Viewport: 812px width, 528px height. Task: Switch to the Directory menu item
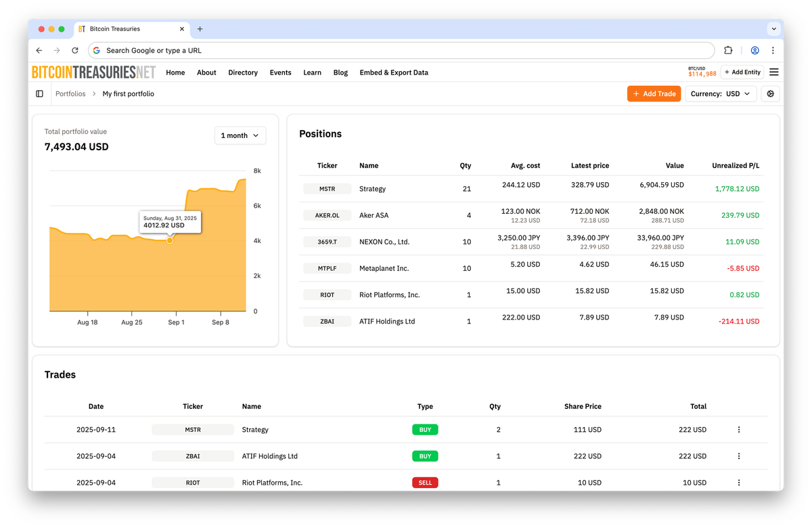tap(243, 72)
